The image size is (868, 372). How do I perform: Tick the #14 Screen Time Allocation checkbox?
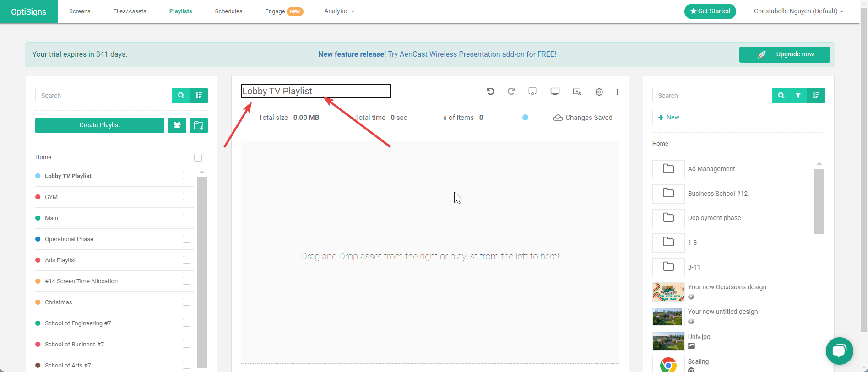pyautogui.click(x=186, y=281)
